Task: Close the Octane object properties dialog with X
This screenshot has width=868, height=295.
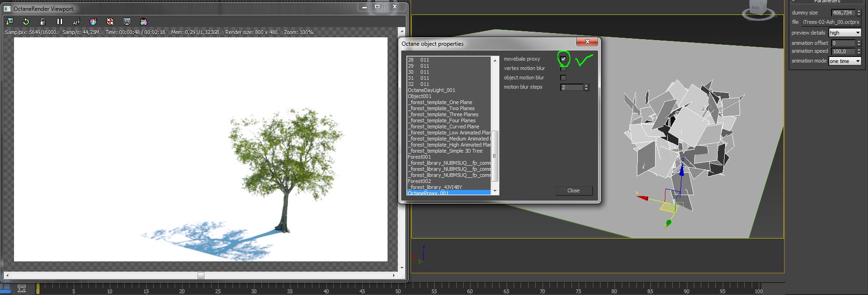Action: click(x=587, y=42)
